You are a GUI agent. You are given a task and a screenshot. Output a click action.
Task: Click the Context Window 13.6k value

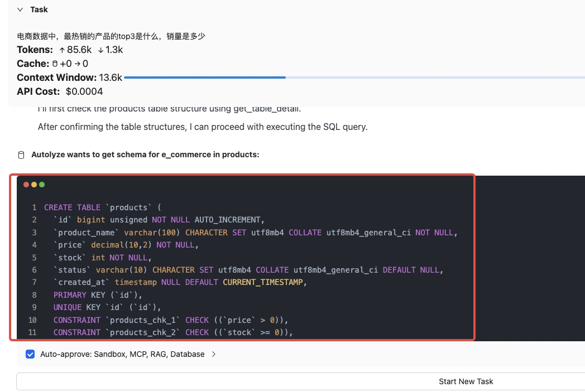pos(111,78)
